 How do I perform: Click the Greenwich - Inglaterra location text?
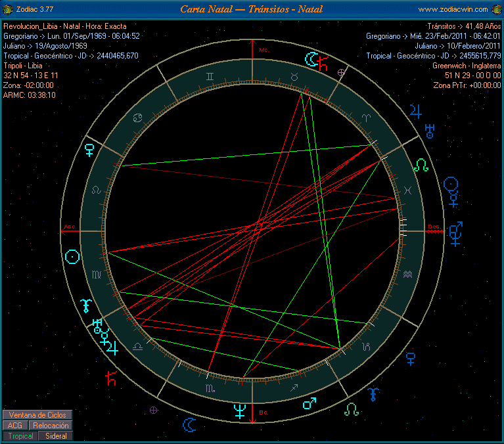[x=467, y=66]
